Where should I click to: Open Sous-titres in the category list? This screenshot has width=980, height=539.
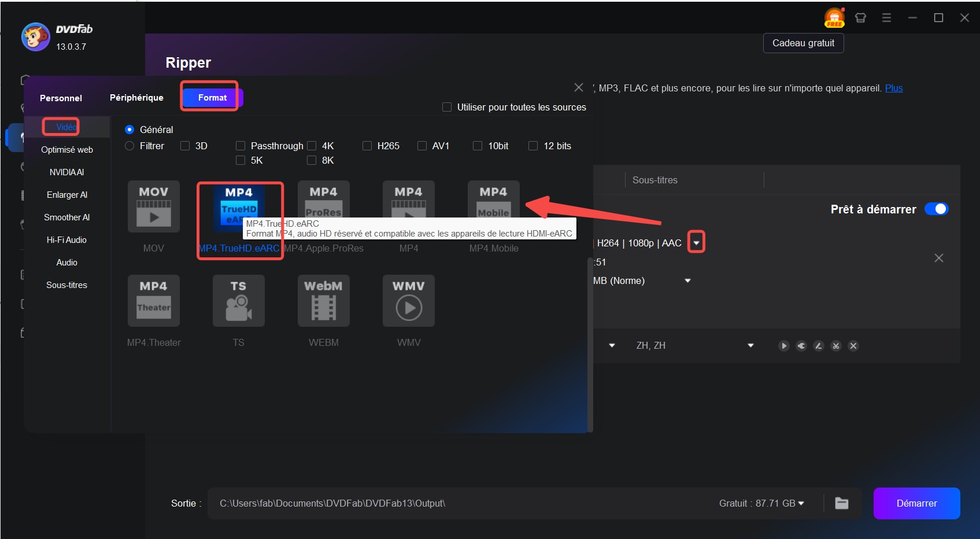(66, 285)
